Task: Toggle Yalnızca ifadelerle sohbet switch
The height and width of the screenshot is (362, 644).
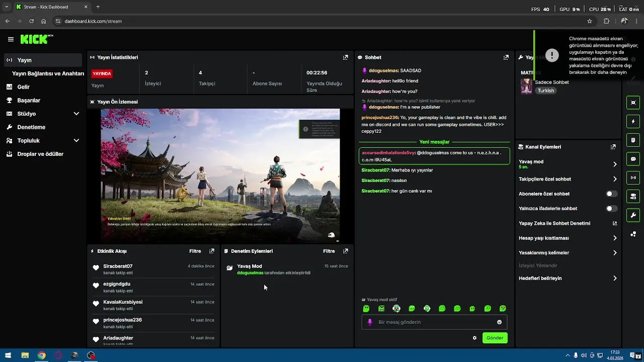Action: (611, 208)
